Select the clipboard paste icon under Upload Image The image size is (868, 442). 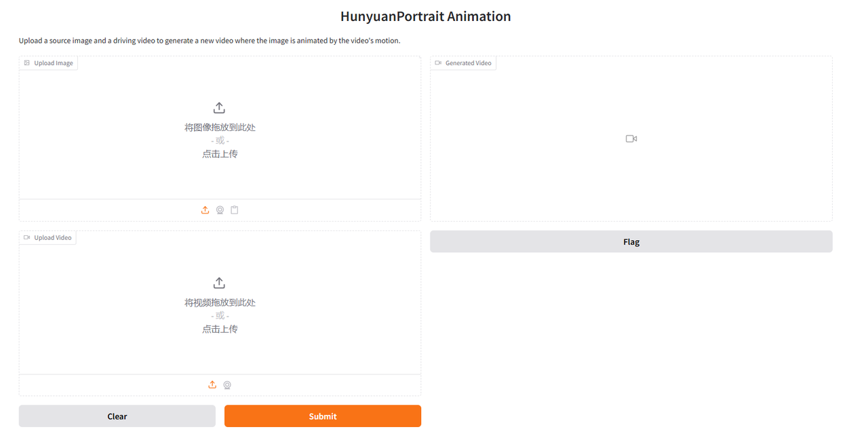[x=235, y=210]
